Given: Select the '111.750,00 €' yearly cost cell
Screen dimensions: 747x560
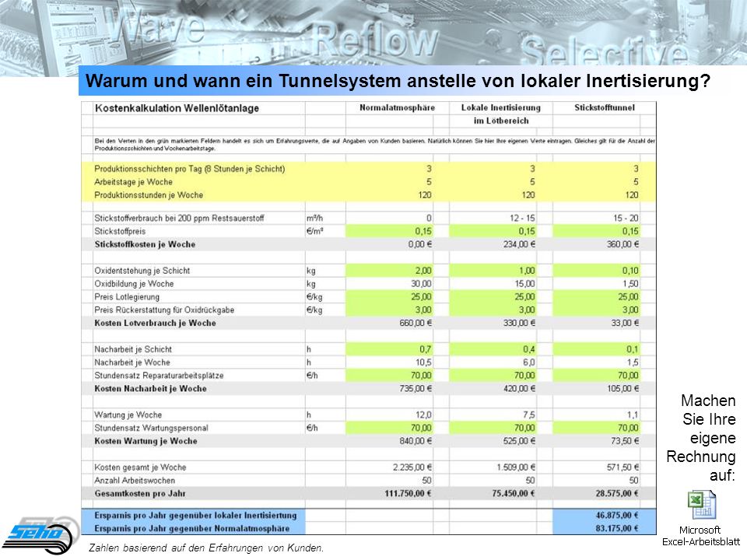Looking at the screenshot, I should click(409, 493).
